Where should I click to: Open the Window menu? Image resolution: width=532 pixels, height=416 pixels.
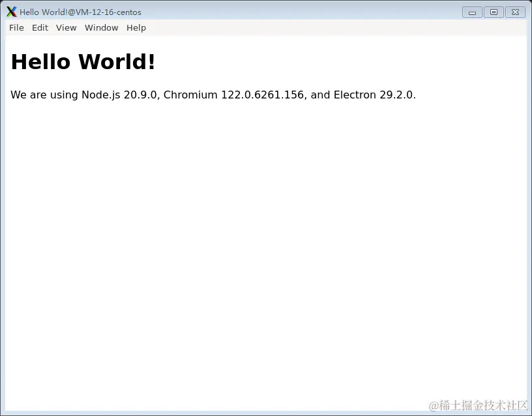[x=102, y=28]
